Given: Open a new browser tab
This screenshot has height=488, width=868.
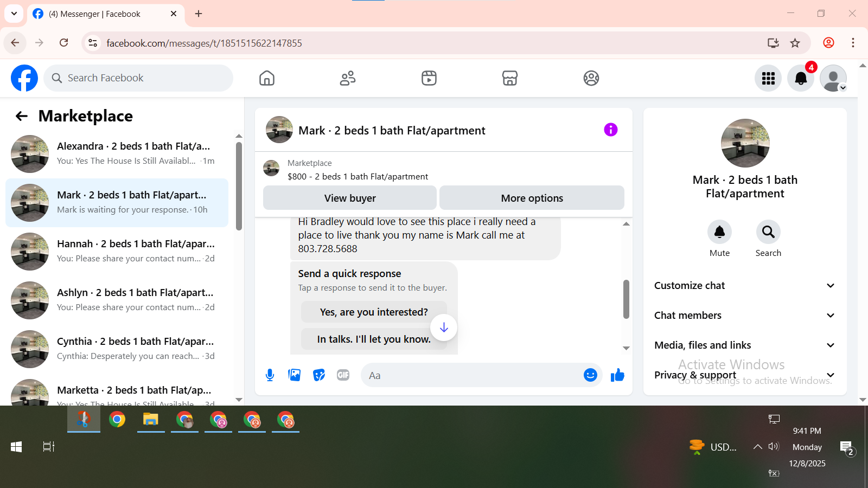Looking at the screenshot, I should coord(199,14).
